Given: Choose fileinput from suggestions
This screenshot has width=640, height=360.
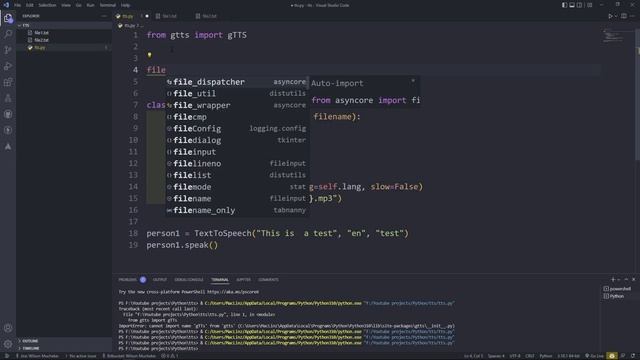Looking at the screenshot, I should point(236,152).
